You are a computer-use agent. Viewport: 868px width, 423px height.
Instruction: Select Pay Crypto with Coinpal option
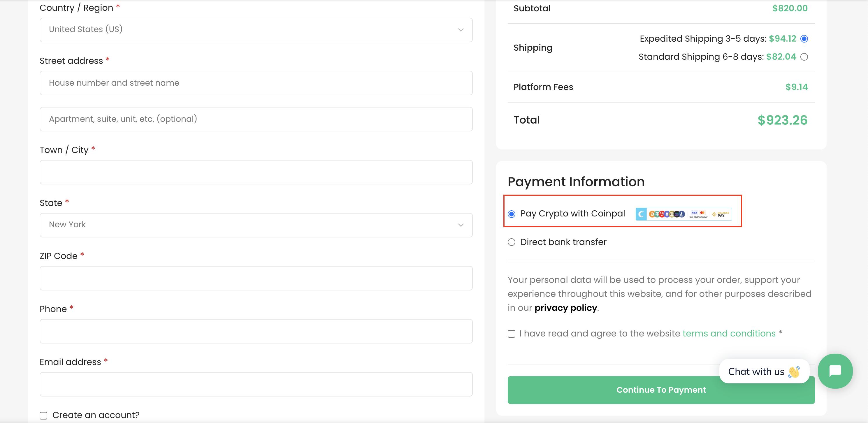click(x=512, y=214)
